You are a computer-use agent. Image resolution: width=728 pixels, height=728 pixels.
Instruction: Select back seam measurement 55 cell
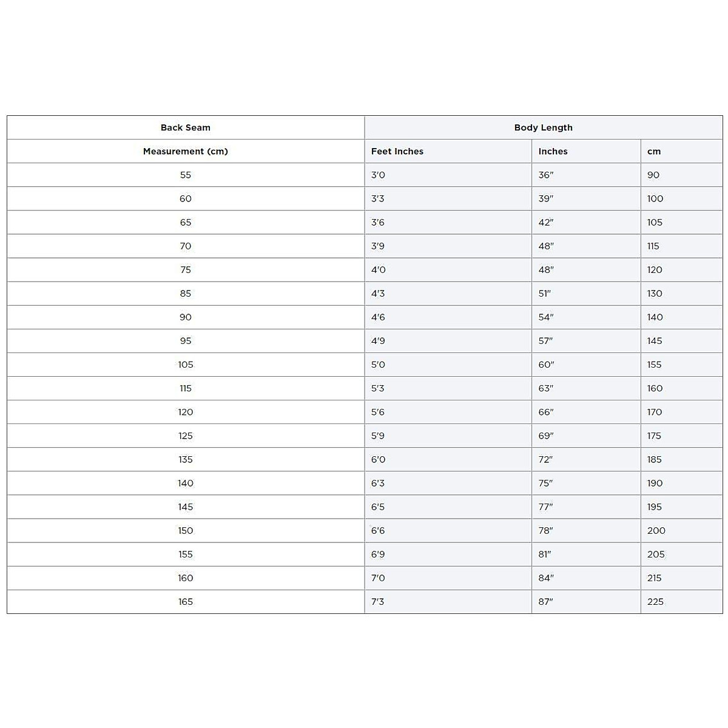(x=186, y=175)
